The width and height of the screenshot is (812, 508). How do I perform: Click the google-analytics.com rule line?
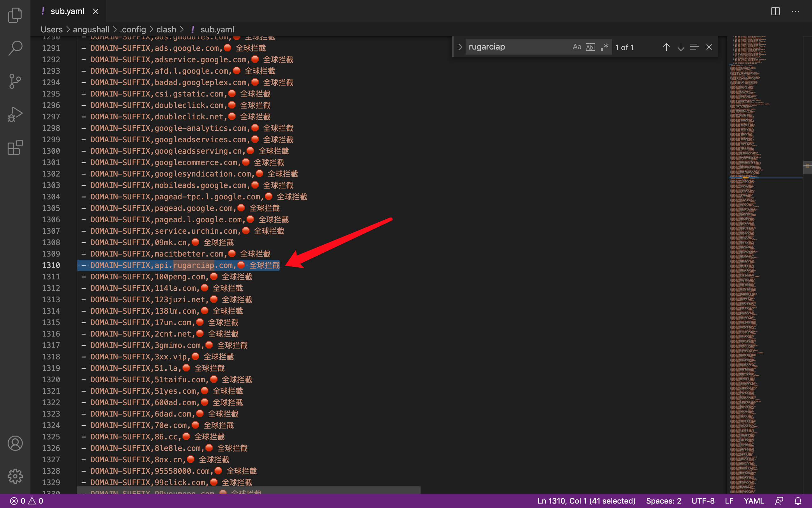coord(187,128)
